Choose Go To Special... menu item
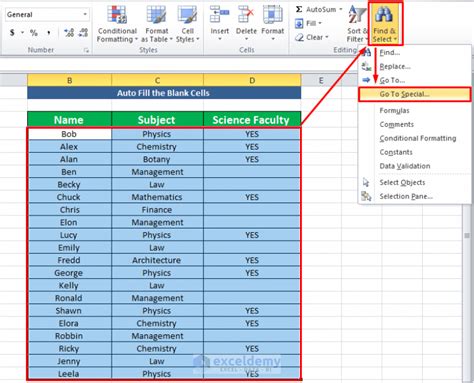The width and height of the screenshot is (474, 383). point(415,94)
